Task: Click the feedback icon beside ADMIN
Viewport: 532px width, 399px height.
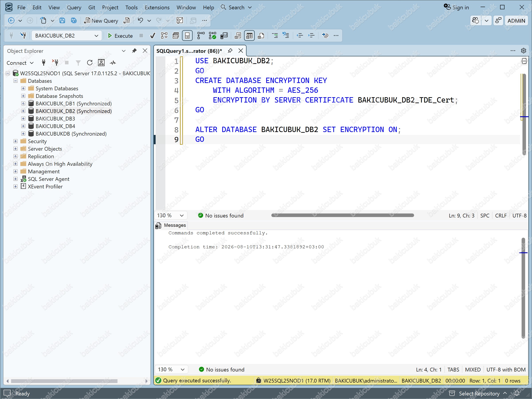Action: 498,21
